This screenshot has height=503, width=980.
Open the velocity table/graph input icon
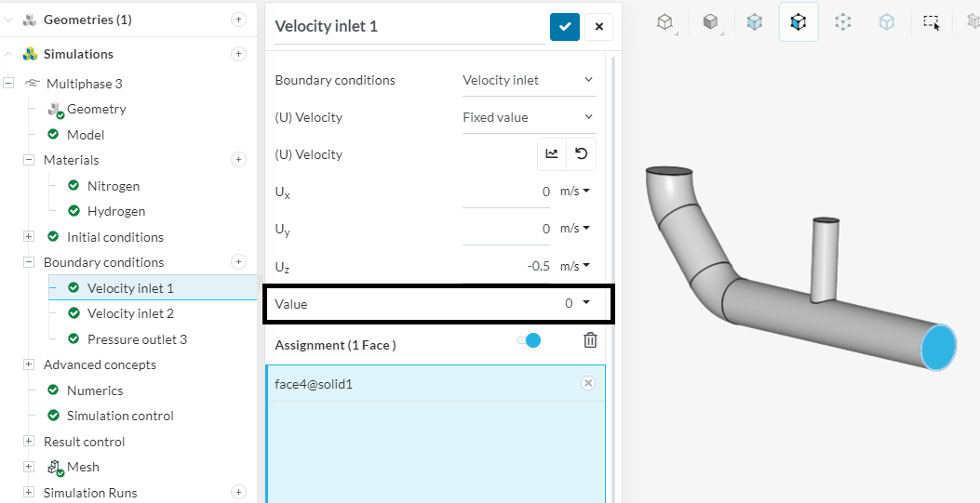point(552,154)
